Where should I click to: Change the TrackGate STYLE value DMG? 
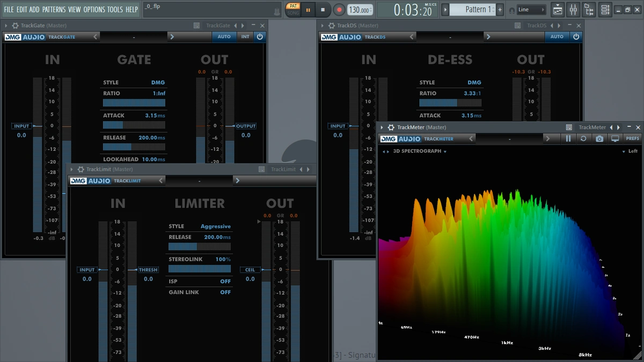158,83
